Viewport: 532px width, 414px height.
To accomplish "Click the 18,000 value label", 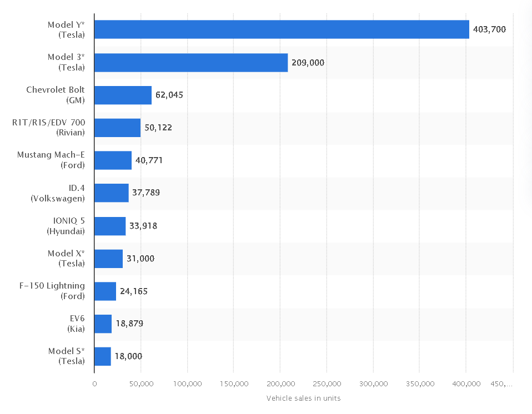I will (x=128, y=356).
